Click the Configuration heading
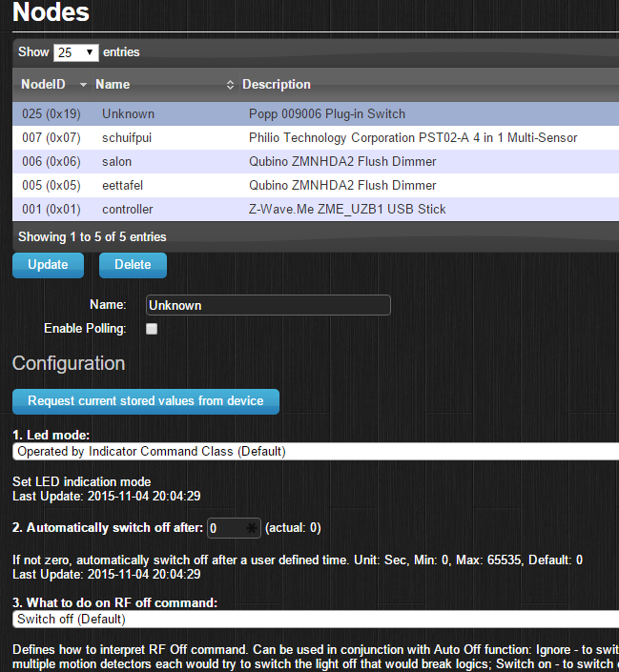The width and height of the screenshot is (619, 672). click(69, 363)
